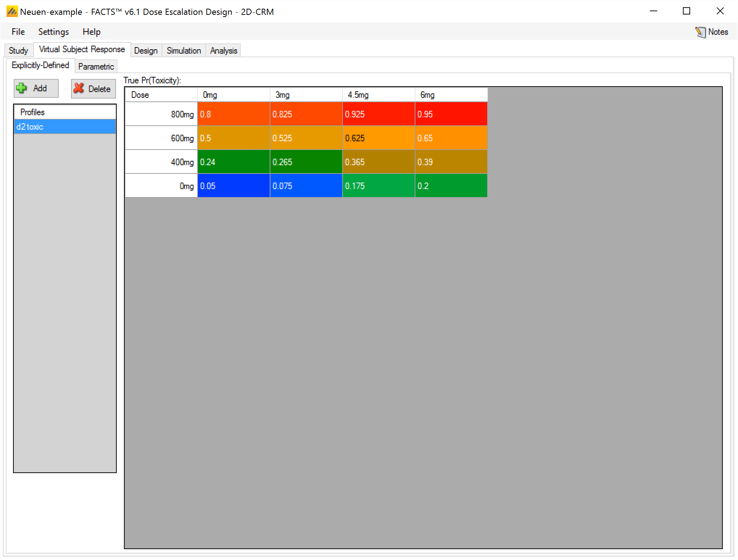Open the Simulation tab
The height and width of the screenshot is (560, 738).
tap(184, 51)
